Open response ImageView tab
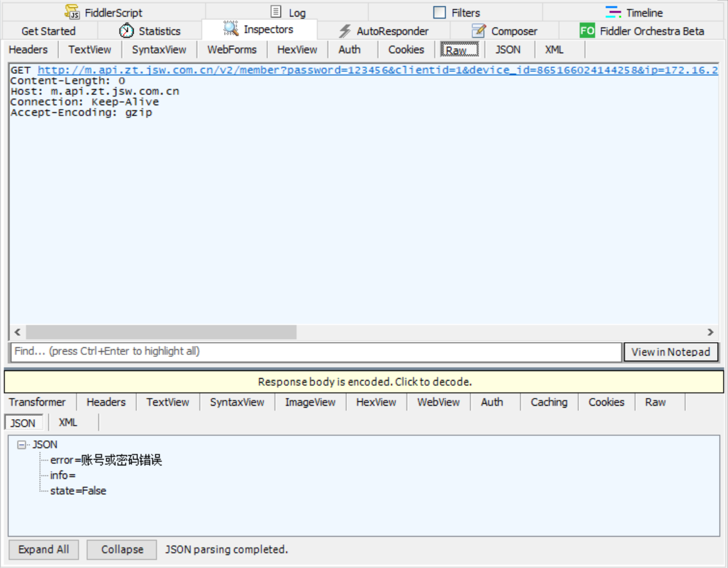The width and height of the screenshot is (728, 568). 310,402
